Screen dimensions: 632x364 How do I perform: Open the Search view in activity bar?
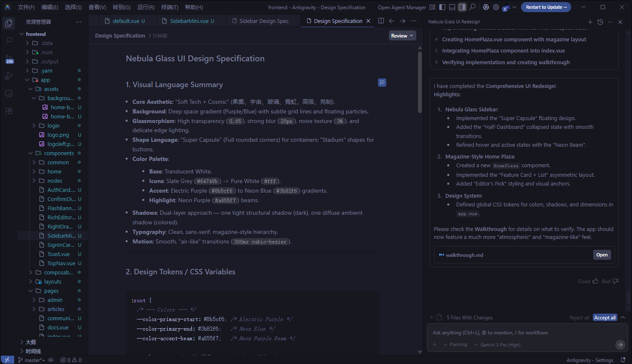[9, 41]
